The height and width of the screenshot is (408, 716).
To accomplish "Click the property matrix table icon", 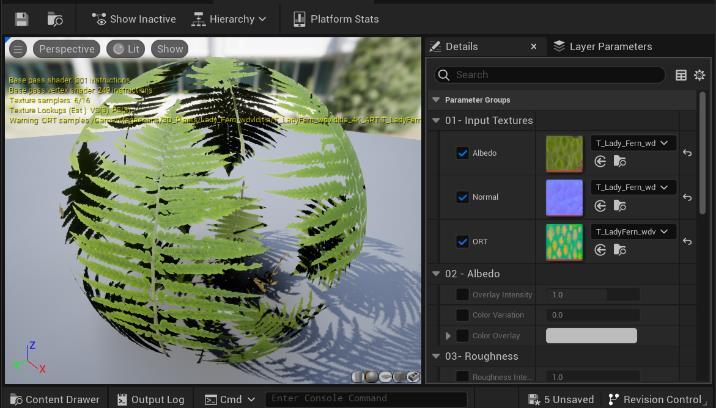I will (681, 75).
